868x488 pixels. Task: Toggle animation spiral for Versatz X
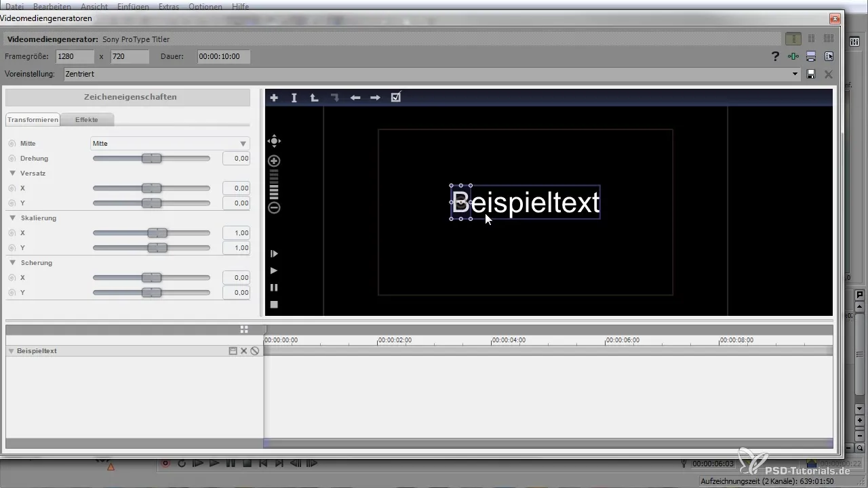point(12,188)
